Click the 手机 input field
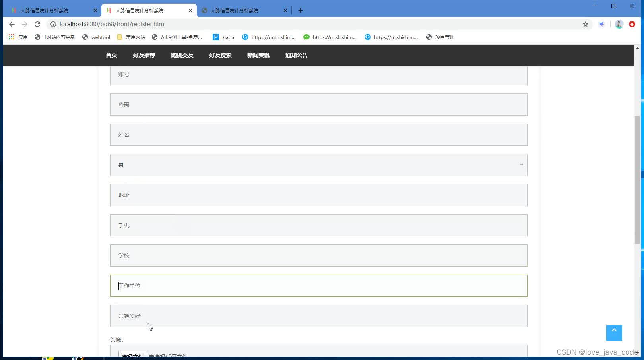The image size is (644, 360). pyautogui.click(x=319, y=225)
